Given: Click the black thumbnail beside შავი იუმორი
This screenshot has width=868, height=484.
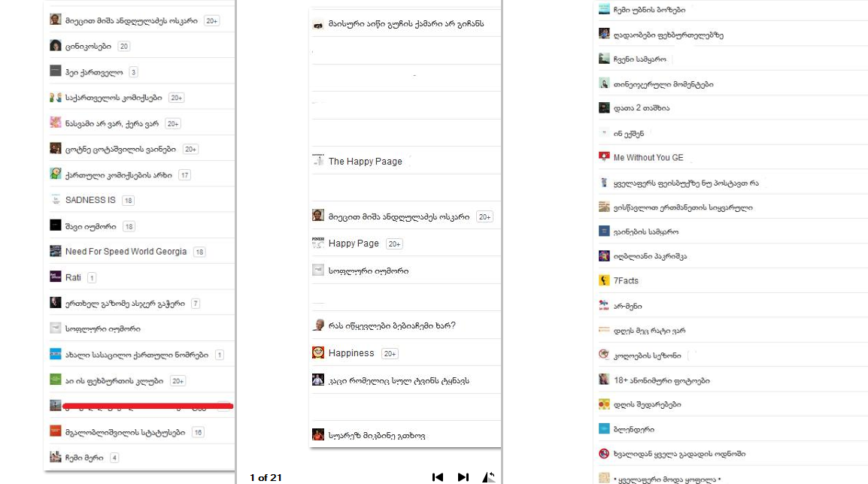Looking at the screenshot, I should click(56, 225).
